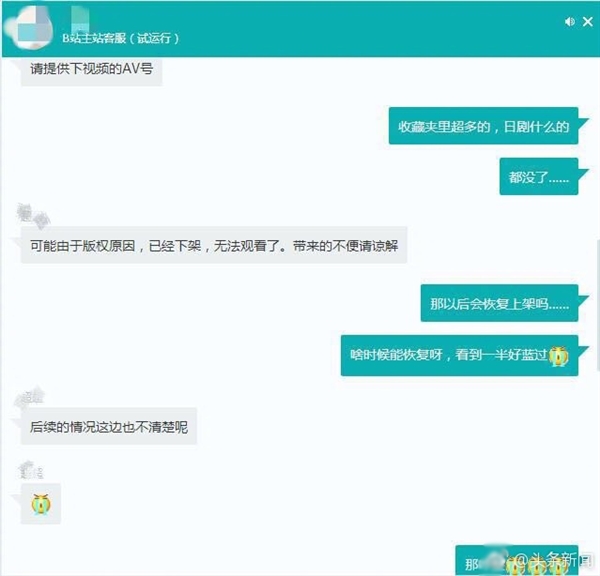Viewport: 600px width, 576px height.
Task: Click the 那以后会恢复上架吗 message bubble
Action: (499, 304)
